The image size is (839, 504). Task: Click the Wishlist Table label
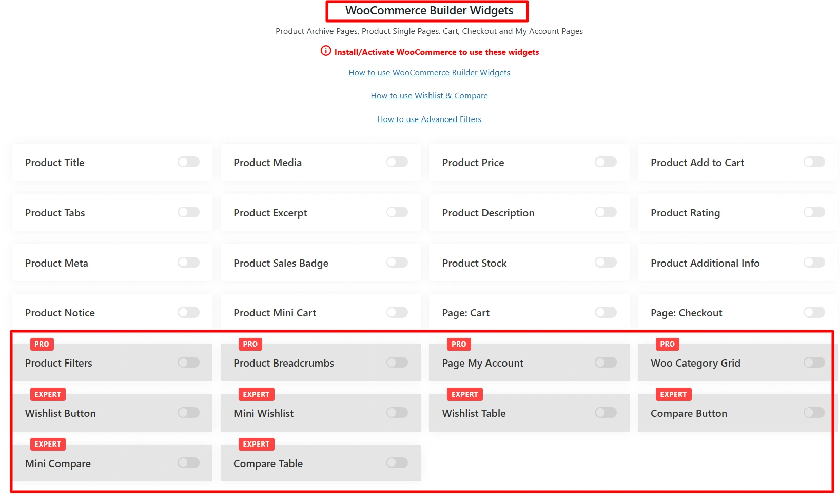point(474,413)
